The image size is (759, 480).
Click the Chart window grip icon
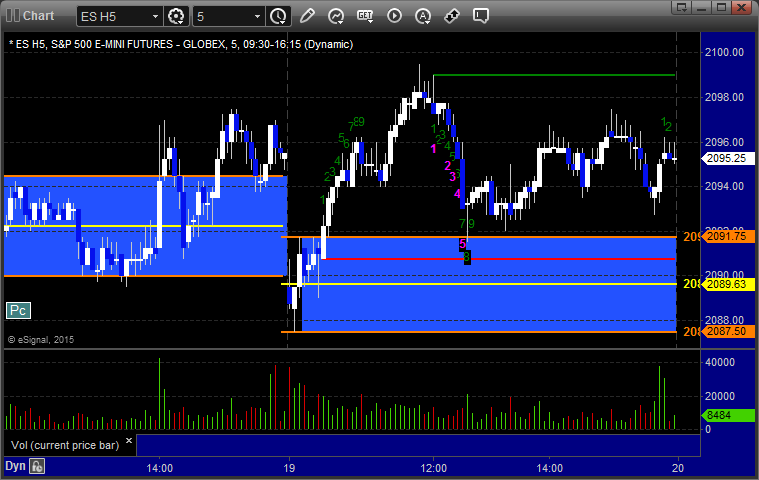pos(13,15)
